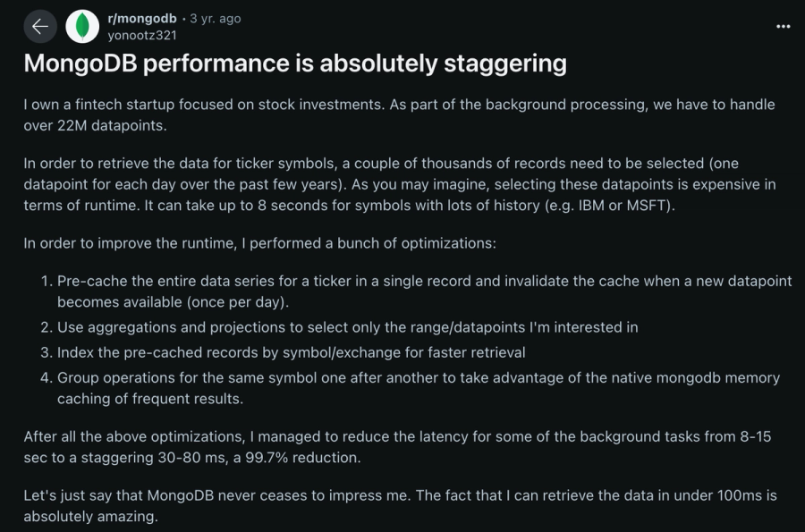Select list item 1 about pre-caching data series
The image size is (805, 532).
pos(424,291)
